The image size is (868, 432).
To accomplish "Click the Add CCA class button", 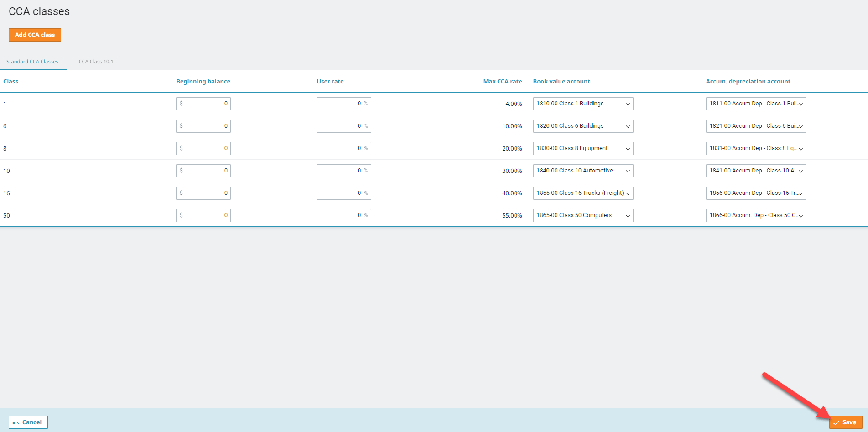I will [35, 35].
